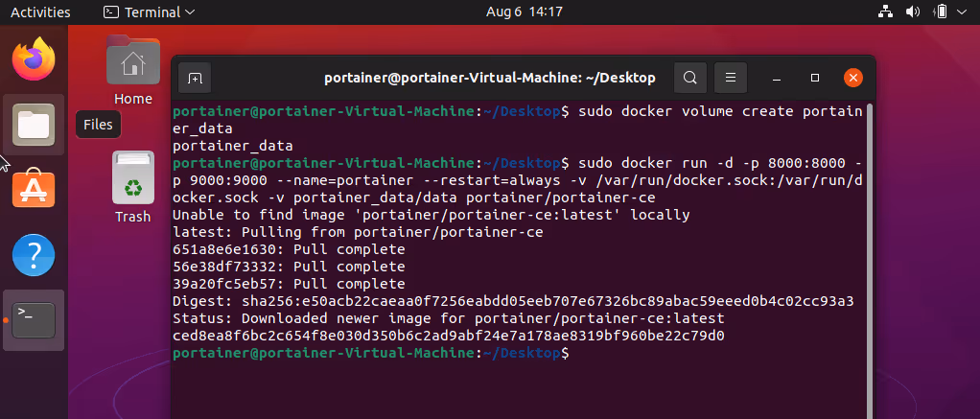
Task: Click the terminal vertical scrollbar
Action: pos(870,262)
